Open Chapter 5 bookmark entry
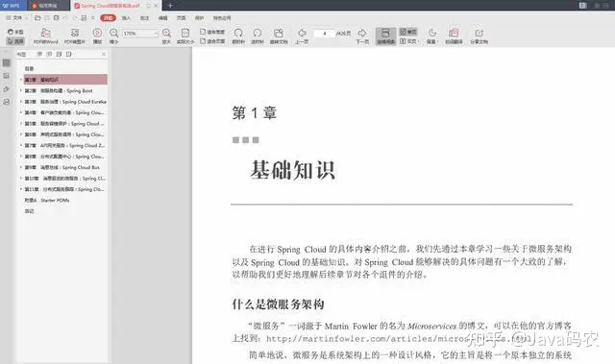The width and height of the screenshot is (615, 364). click(x=64, y=124)
